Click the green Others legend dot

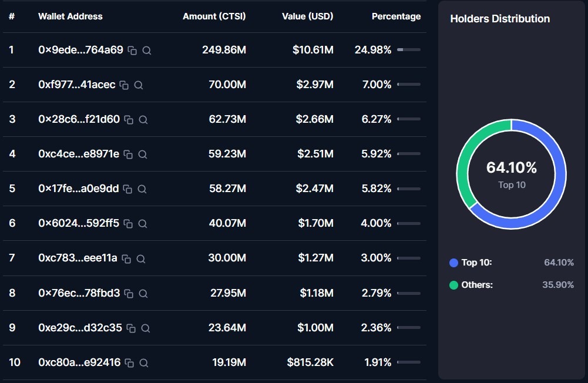(x=453, y=285)
